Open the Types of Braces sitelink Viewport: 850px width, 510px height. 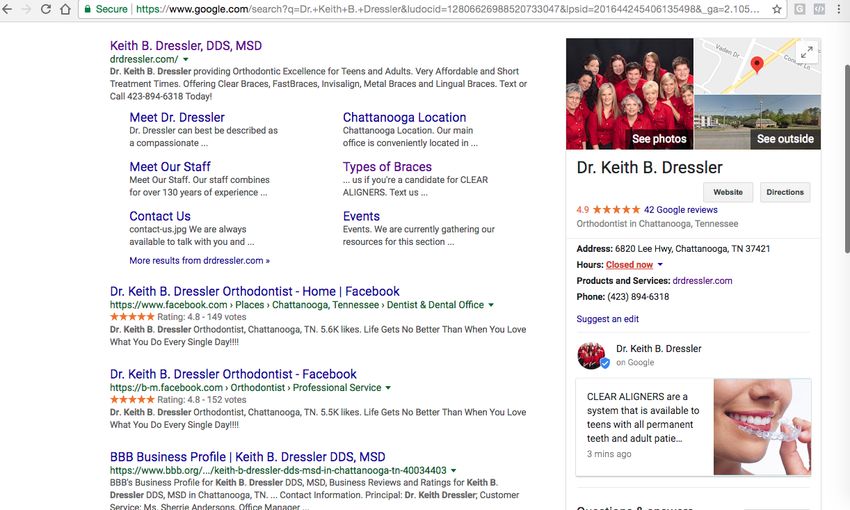(387, 166)
